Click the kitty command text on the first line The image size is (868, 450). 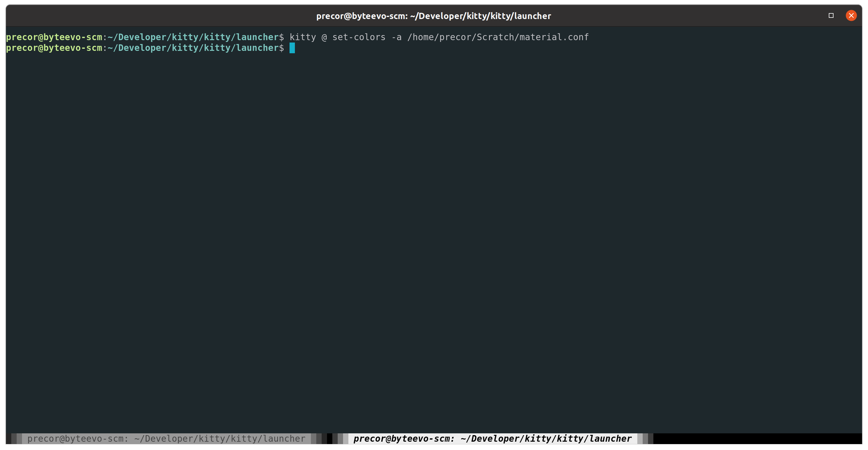tap(302, 37)
